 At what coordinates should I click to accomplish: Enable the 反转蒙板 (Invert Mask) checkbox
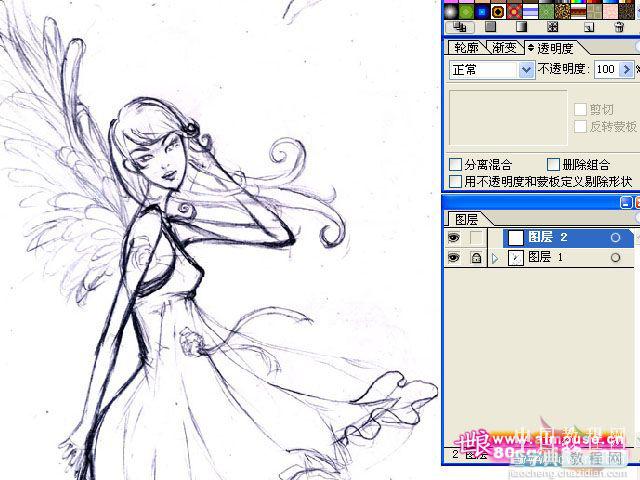[580, 127]
